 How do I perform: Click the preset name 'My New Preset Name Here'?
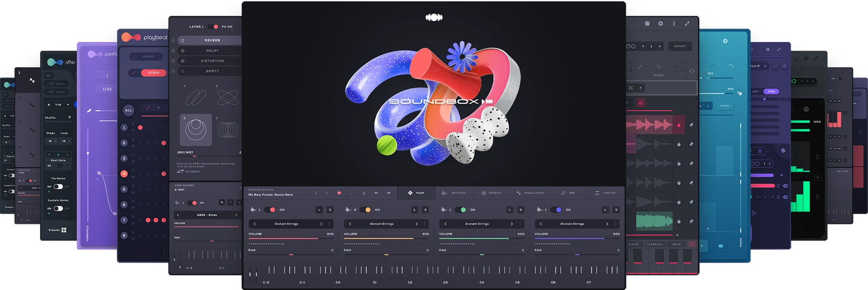tap(271, 195)
